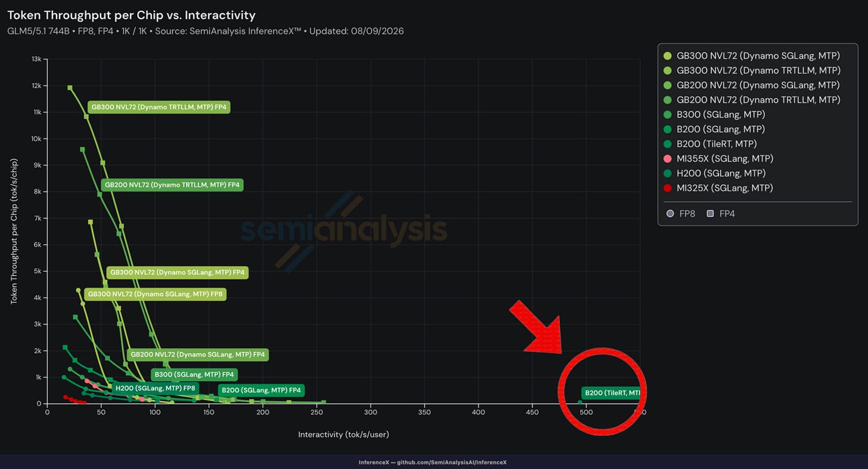868x469 pixels.
Task: Open the github.com/SemiAnalysisAI/InferenceX footer link
Action: [452, 462]
